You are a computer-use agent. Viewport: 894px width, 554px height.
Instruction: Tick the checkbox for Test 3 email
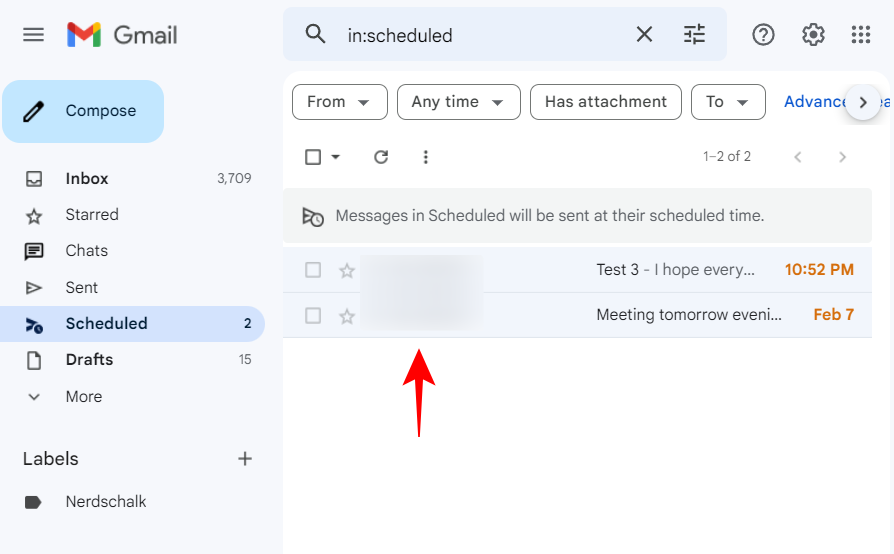tap(313, 270)
